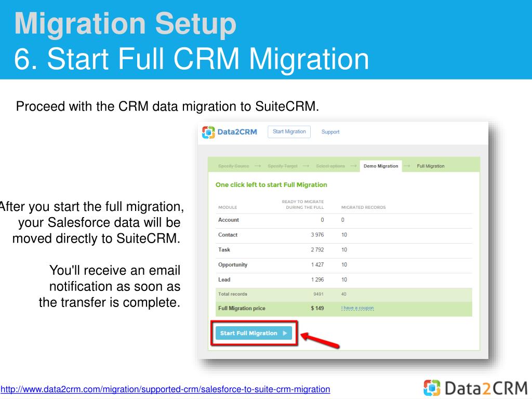
Task: Select the Specify Source step tab
Action: (233, 166)
